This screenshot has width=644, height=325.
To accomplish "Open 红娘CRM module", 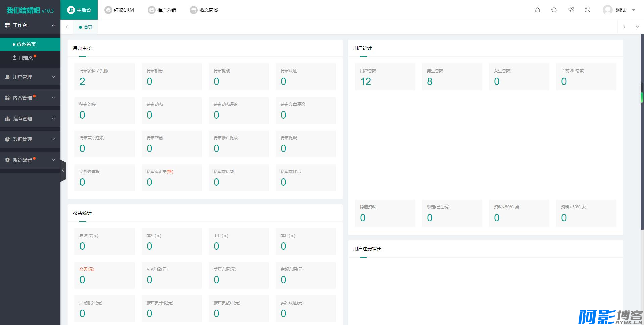I will pyautogui.click(x=119, y=10).
